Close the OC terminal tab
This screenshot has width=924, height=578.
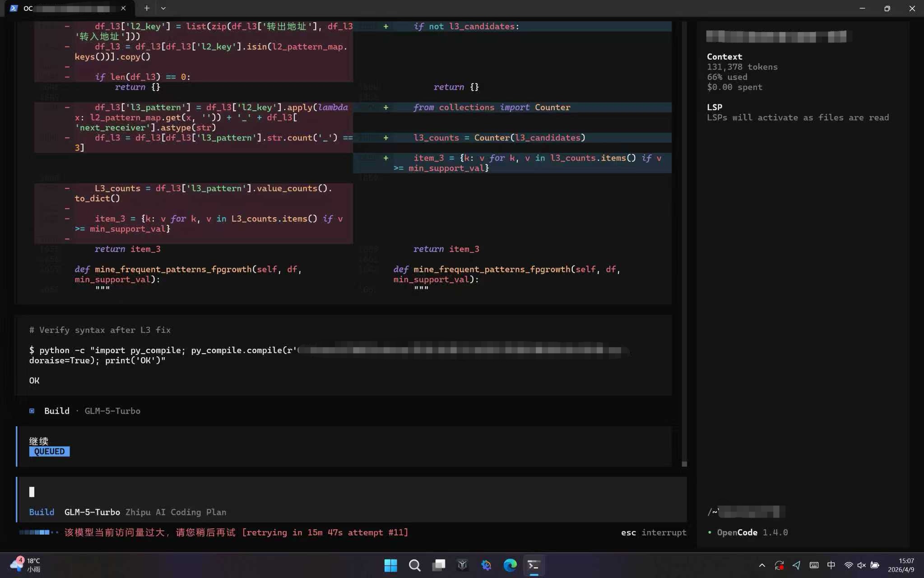pos(123,8)
